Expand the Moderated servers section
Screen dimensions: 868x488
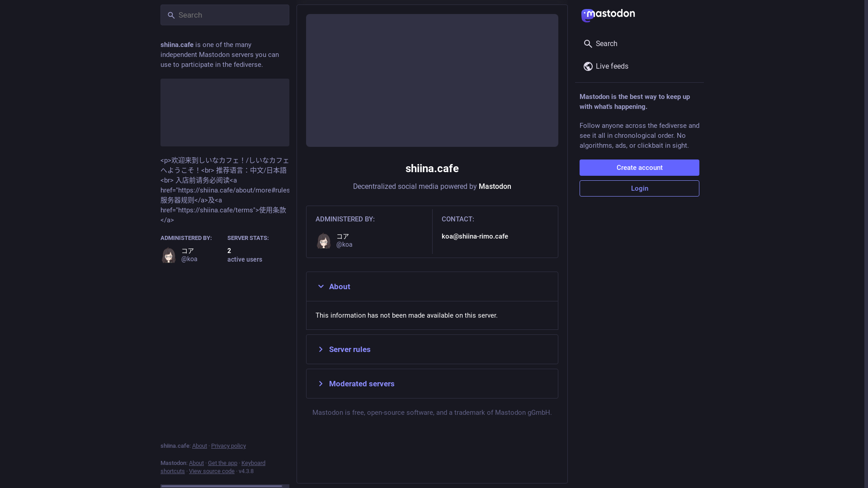tap(432, 384)
